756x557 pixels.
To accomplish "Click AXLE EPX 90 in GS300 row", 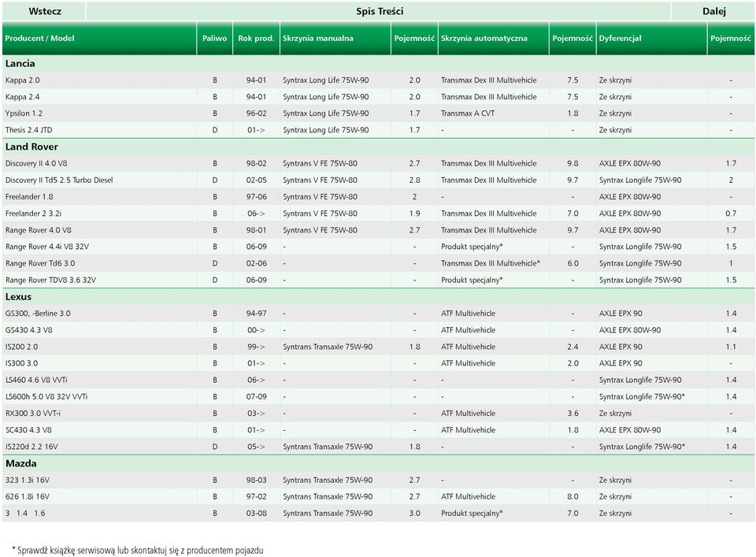I will [621, 313].
